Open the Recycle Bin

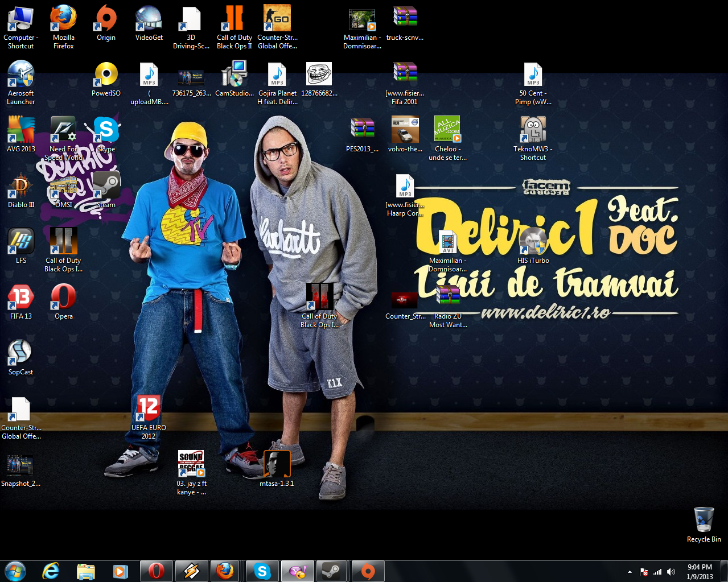(704, 525)
